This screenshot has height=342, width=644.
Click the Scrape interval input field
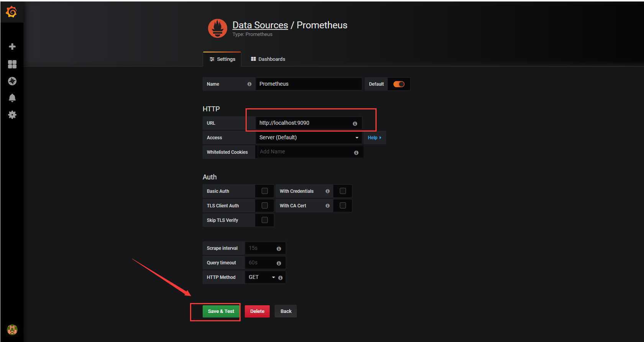pos(265,248)
